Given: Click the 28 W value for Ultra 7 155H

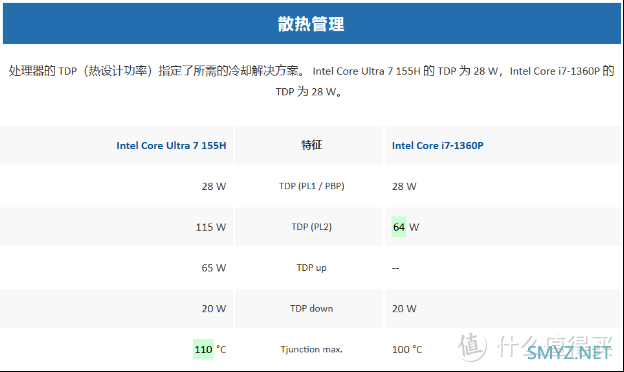Looking at the screenshot, I should click(x=214, y=186).
